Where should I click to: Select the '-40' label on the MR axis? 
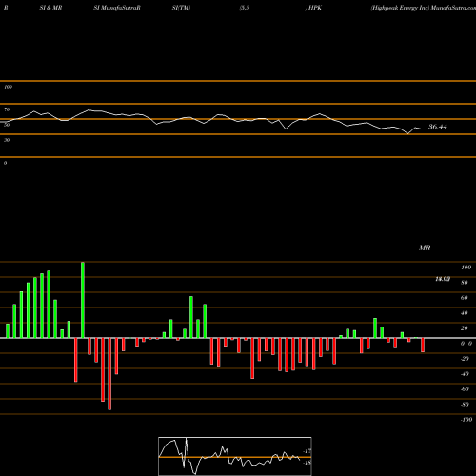(465, 374)
